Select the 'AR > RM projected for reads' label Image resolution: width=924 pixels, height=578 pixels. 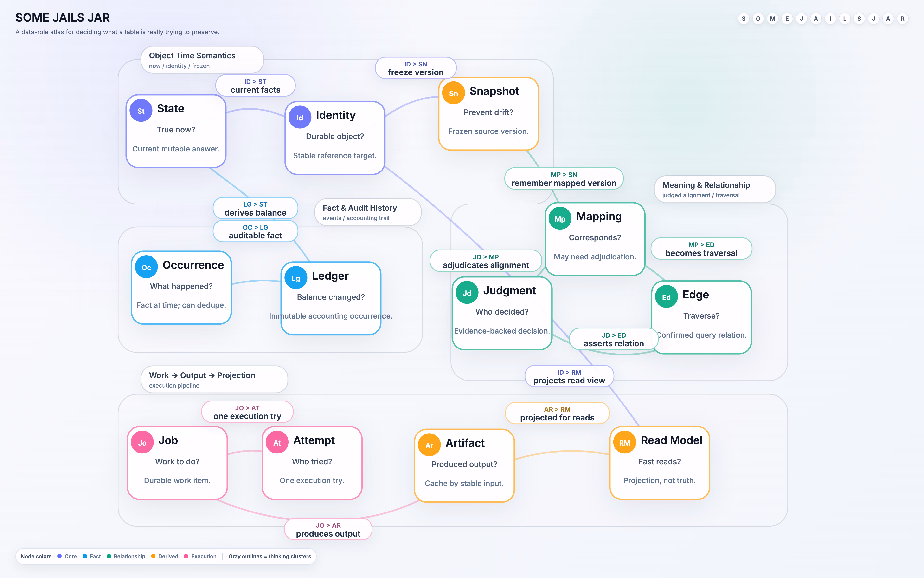(557, 413)
